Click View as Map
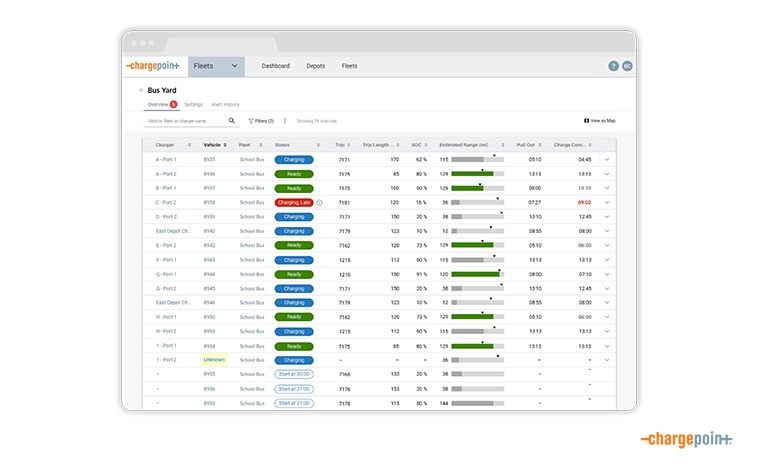 600,120
